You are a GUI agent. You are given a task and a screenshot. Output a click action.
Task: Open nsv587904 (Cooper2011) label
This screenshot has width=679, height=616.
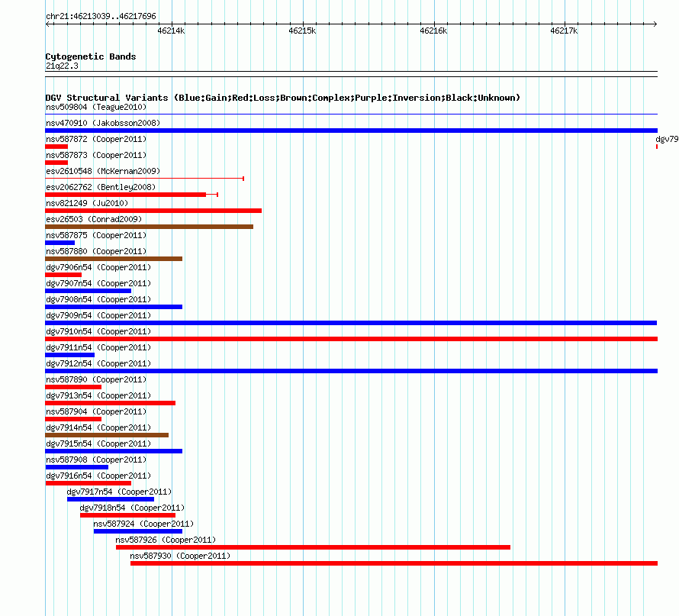click(x=96, y=411)
